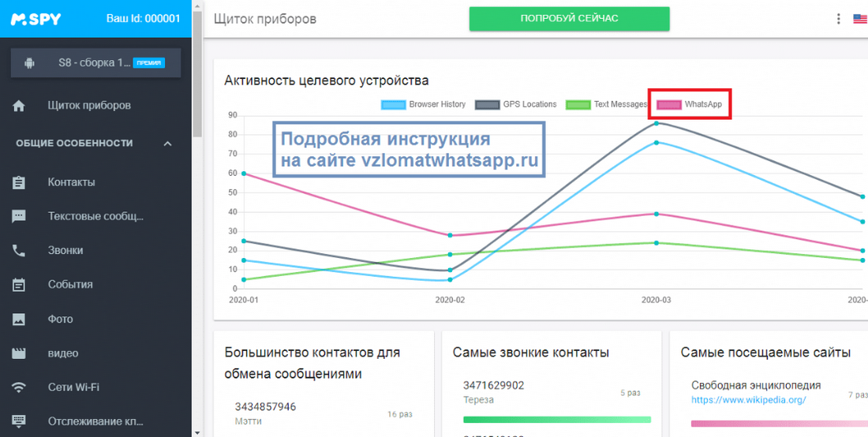
Task: Toggle GPS Locations series in chart legend
Action: (516, 104)
